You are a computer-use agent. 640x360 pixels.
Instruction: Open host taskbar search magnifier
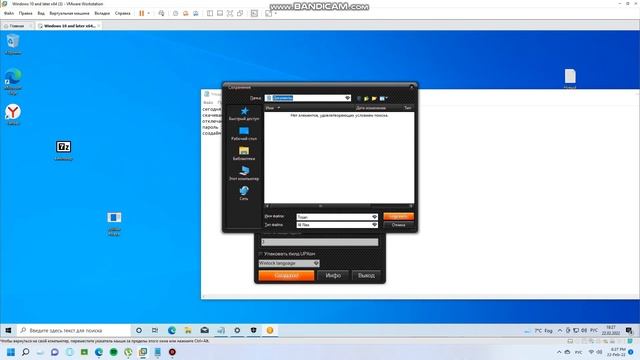point(26,352)
